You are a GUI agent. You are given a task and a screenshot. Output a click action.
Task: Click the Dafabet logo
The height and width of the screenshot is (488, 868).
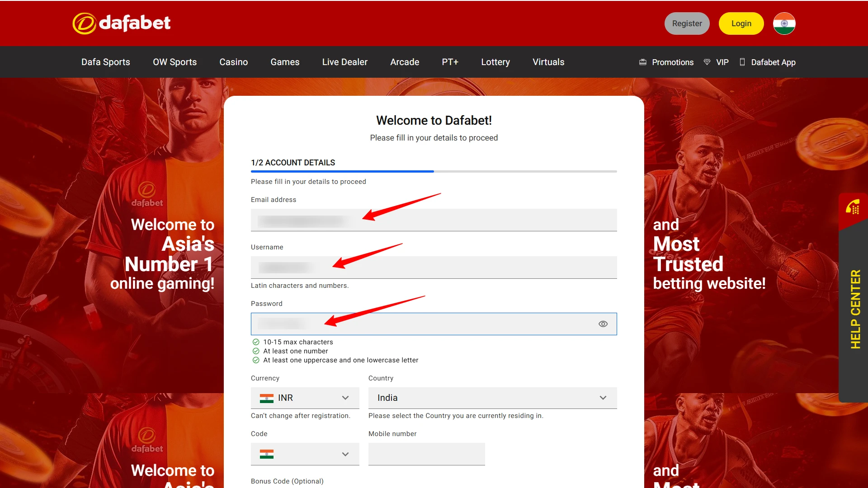coord(121,23)
